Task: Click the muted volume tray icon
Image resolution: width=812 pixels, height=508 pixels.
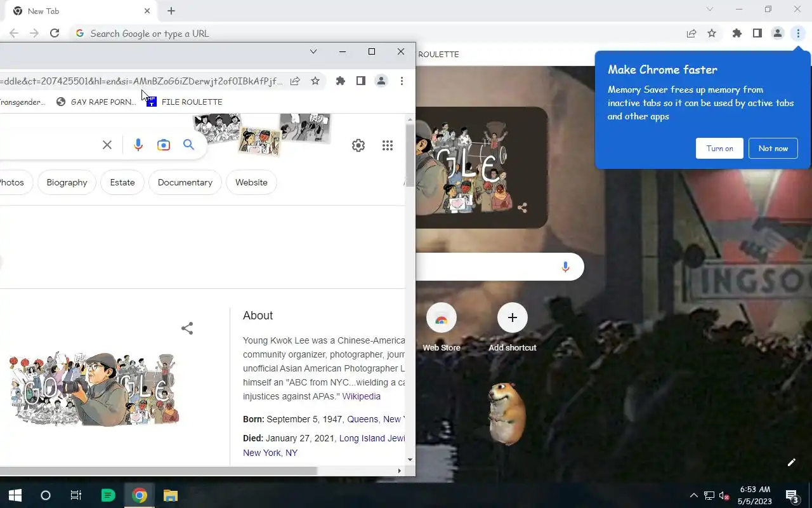Action: click(724, 495)
